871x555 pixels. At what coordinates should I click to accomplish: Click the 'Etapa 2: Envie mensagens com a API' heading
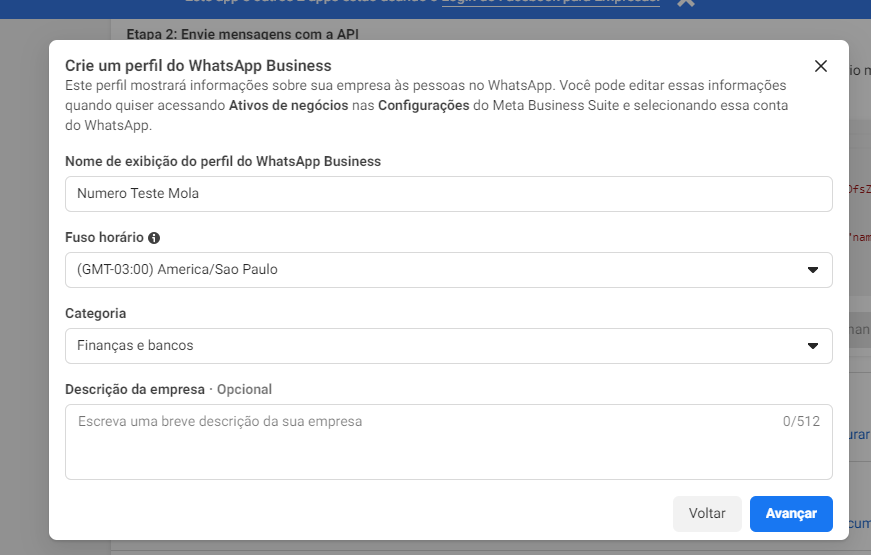pyautogui.click(x=243, y=34)
